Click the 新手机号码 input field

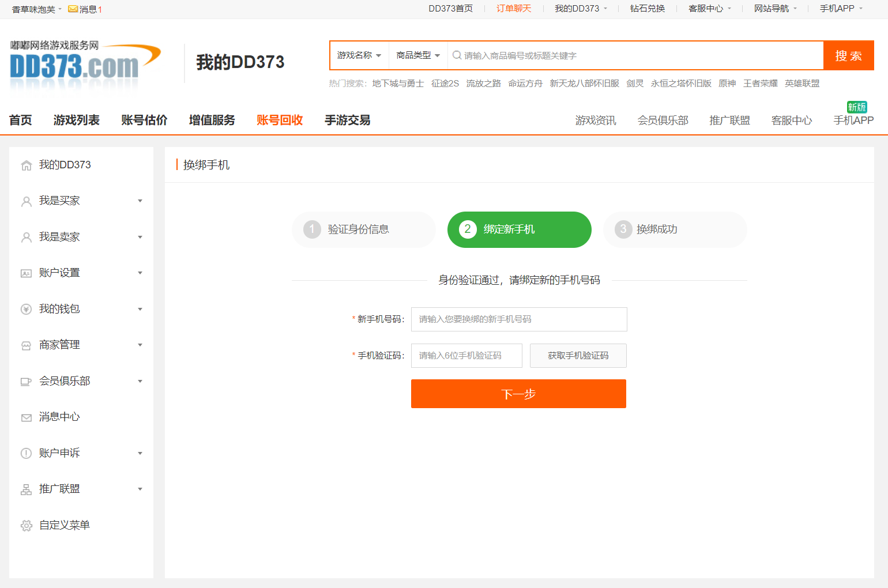pyautogui.click(x=519, y=319)
